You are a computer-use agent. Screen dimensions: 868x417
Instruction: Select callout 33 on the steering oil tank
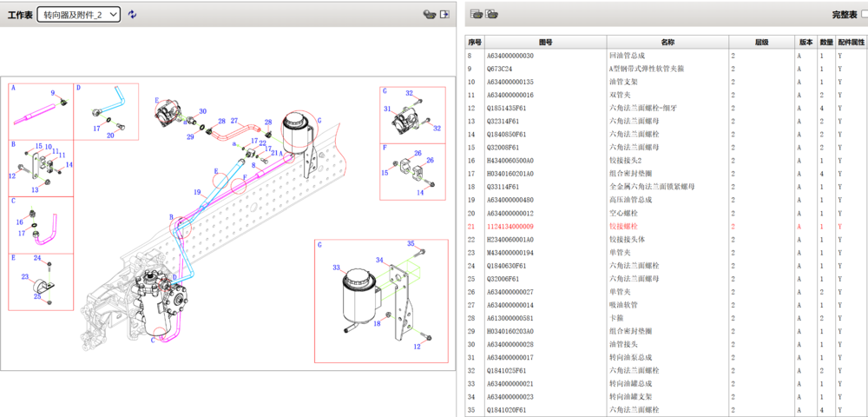(337, 268)
